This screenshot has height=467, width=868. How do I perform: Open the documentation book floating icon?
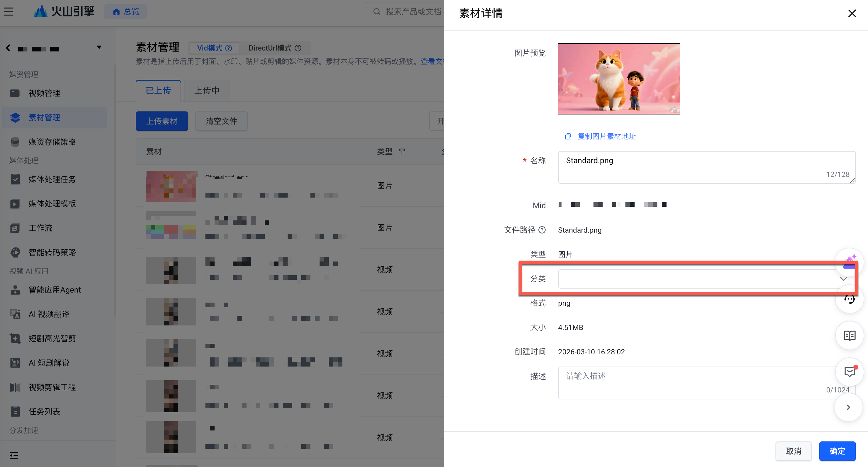coord(849,335)
